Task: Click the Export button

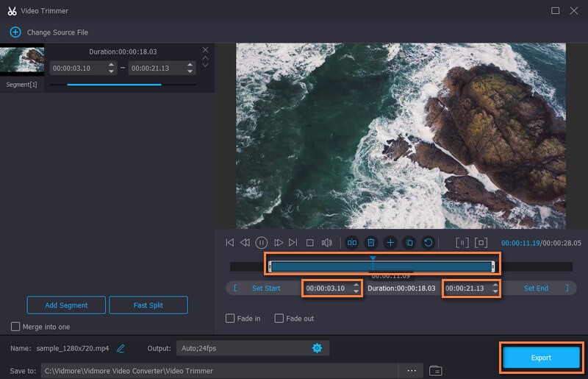Action: (541, 358)
